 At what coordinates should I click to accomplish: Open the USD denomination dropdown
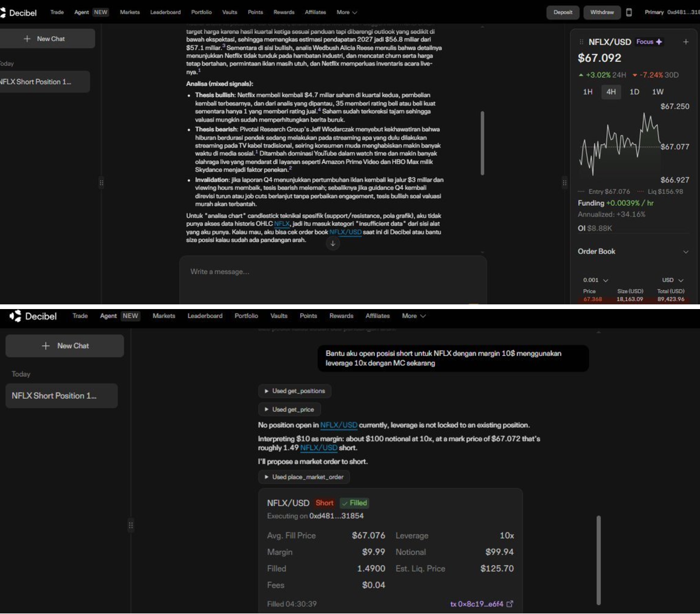click(673, 280)
